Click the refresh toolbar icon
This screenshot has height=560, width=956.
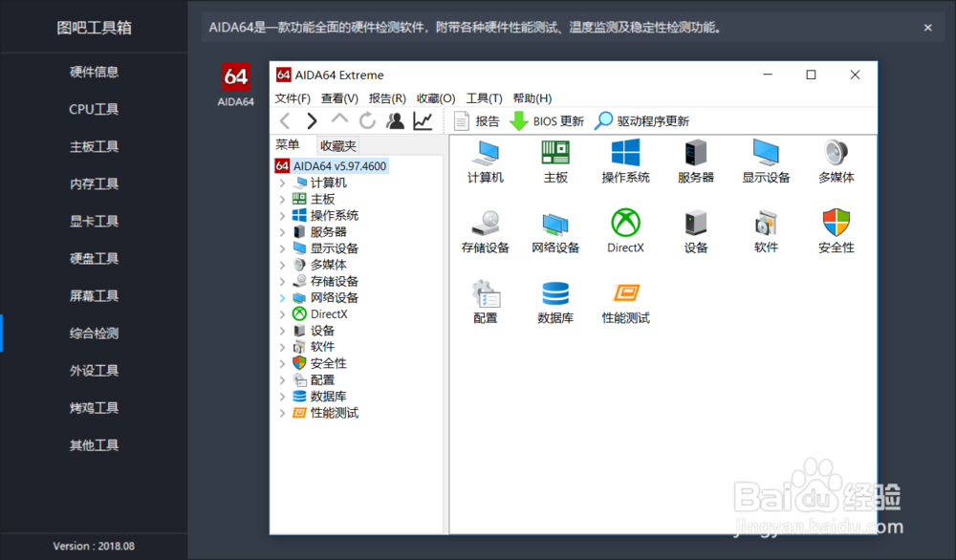[x=367, y=120]
